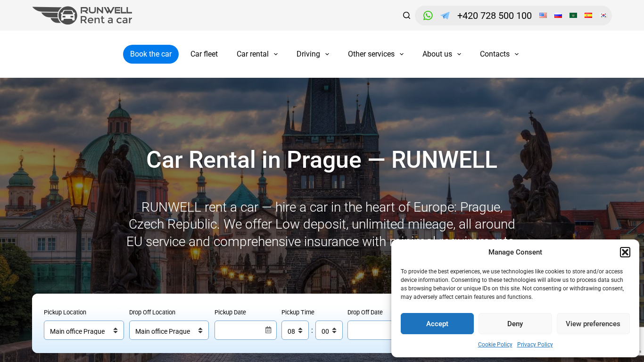The width and height of the screenshot is (644, 362).
Task: Pick the South Korean flag language
Action: 603,16
